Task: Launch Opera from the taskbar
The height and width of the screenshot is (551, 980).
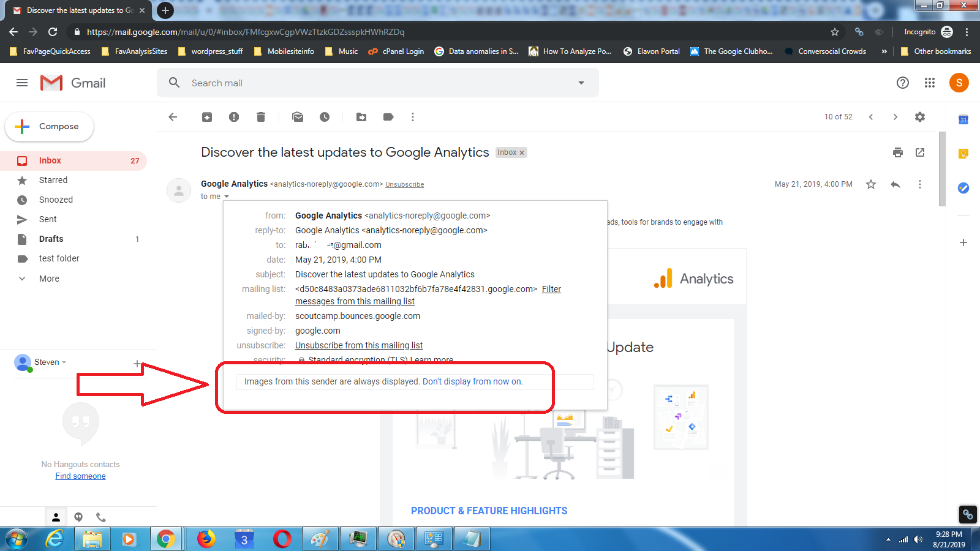Action: pos(282,539)
